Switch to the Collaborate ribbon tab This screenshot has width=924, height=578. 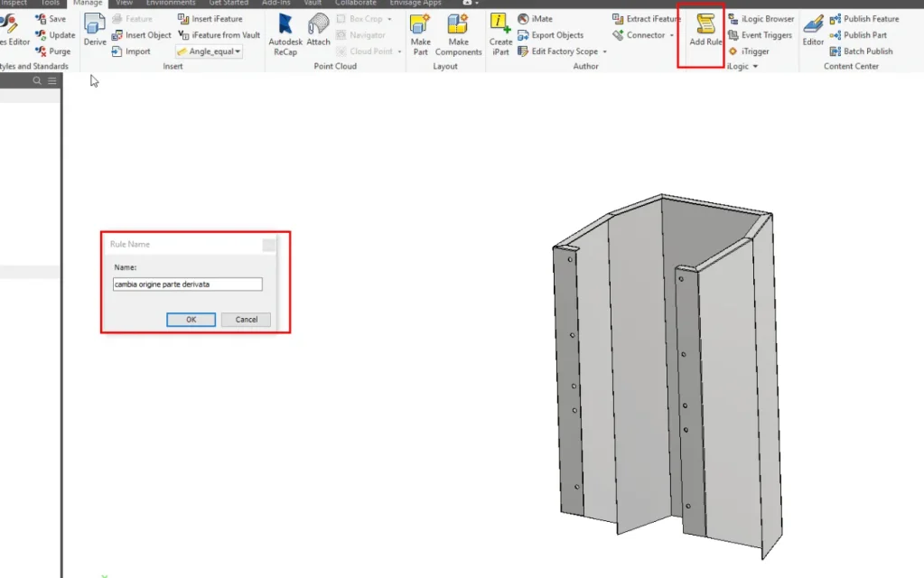tap(355, 3)
